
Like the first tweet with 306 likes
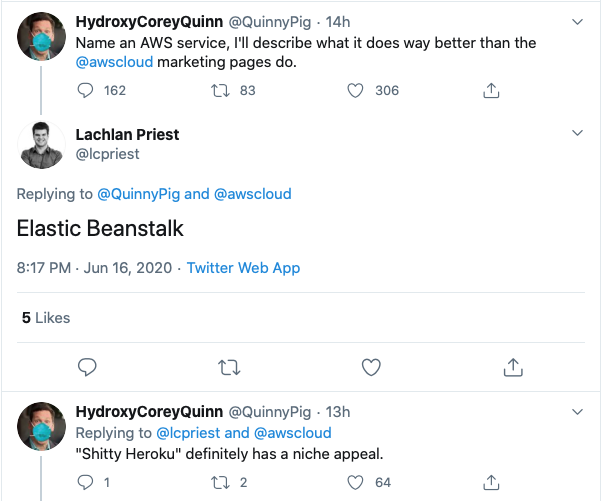point(355,91)
